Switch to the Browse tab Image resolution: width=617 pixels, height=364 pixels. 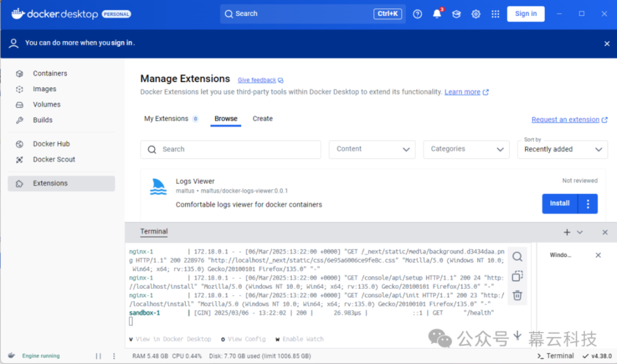pyautogui.click(x=226, y=119)
